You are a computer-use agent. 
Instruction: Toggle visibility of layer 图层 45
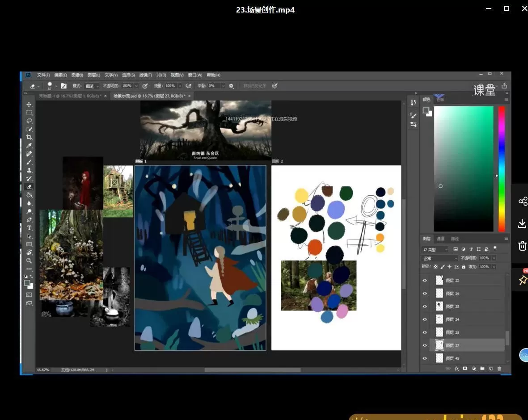point(425,358)
